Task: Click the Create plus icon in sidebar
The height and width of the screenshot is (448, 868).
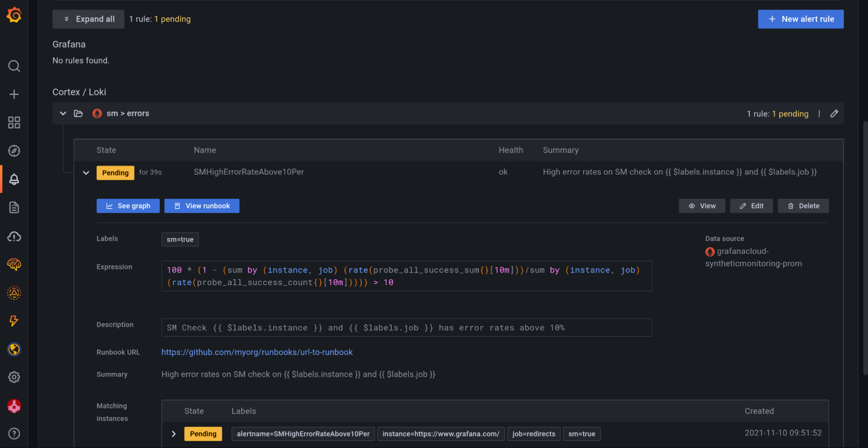Action: [14, 94]
